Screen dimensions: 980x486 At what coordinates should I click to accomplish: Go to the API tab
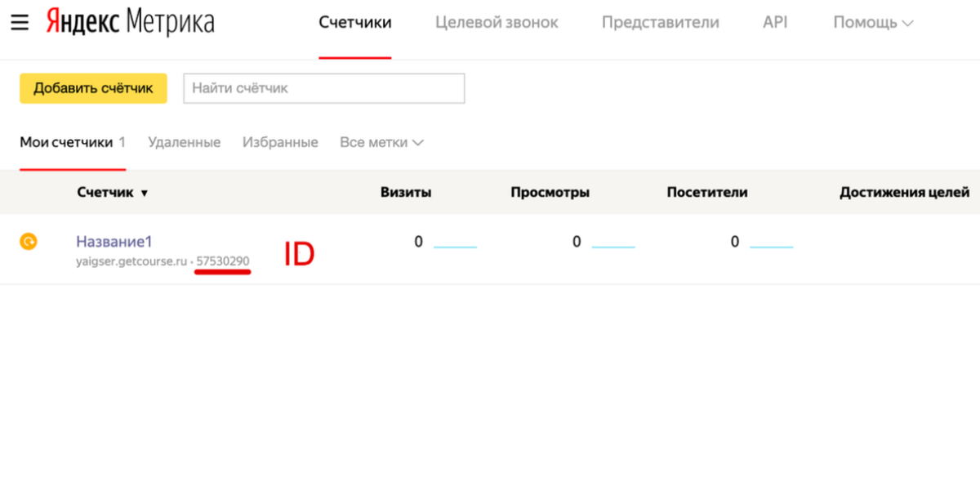tap(775, 23)
